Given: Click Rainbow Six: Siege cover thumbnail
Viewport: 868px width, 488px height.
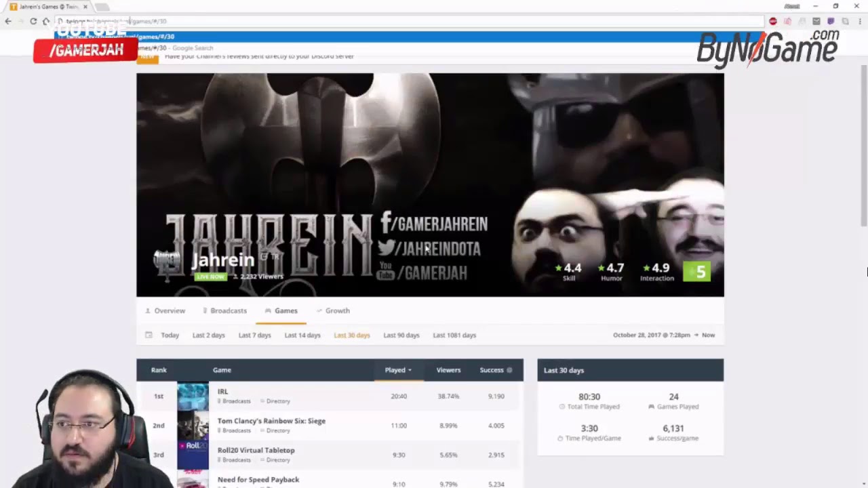Looking at the screenshot, I should click(x=193, y=425).
